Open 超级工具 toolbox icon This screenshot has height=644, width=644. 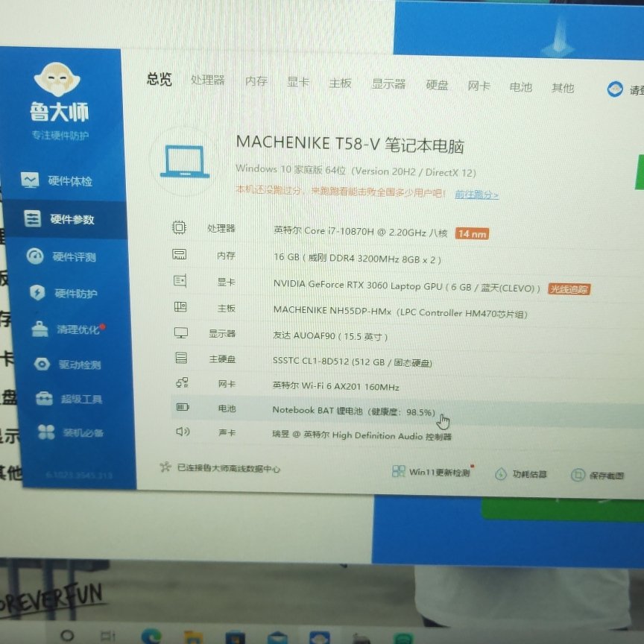tap(44, 398)
